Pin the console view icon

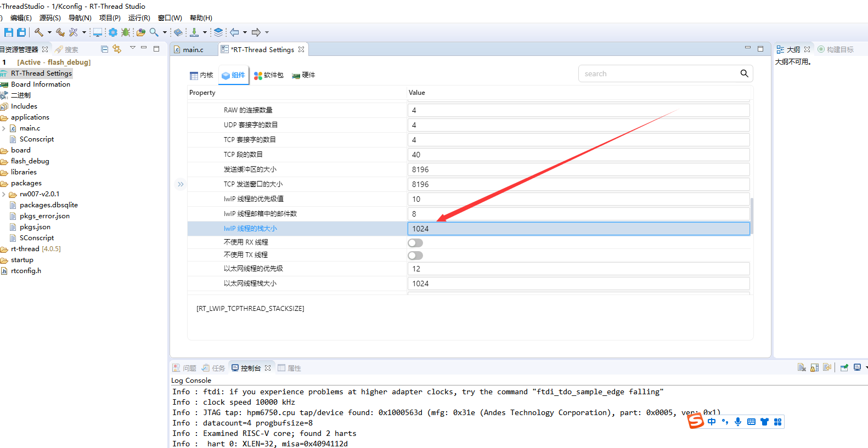coord(844,367)
